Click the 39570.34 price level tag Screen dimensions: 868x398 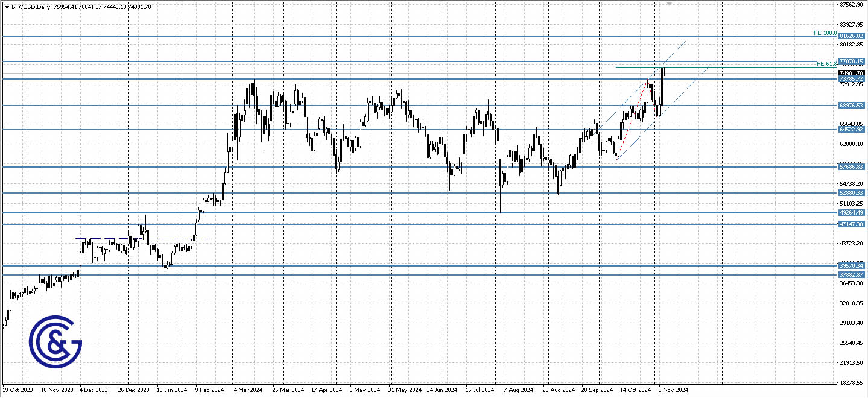[852, 265]
